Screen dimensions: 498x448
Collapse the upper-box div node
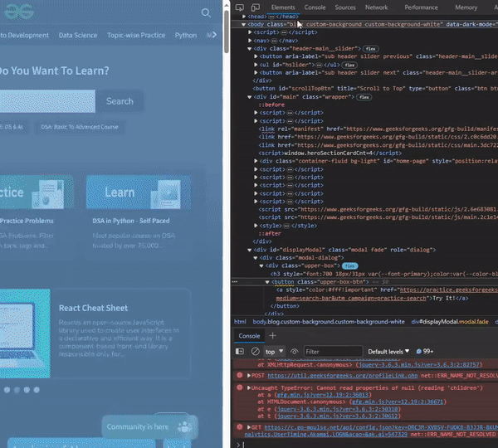[x=261, y=265]
